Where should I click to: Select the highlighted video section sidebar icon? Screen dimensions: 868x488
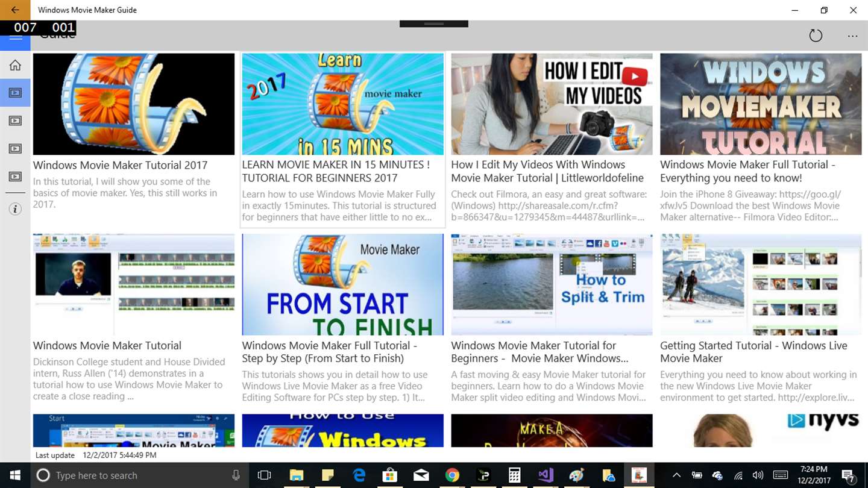pos(15,93)
